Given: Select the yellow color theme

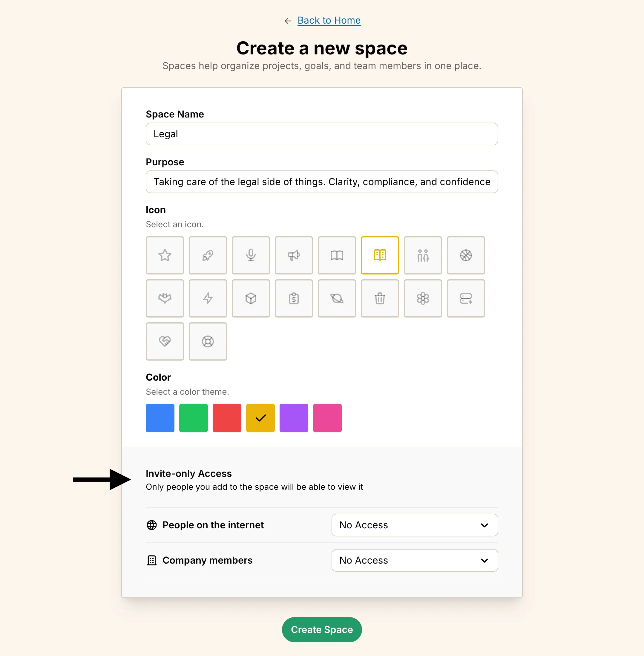Looking at the screenshot, I should [x=260, y=417].
